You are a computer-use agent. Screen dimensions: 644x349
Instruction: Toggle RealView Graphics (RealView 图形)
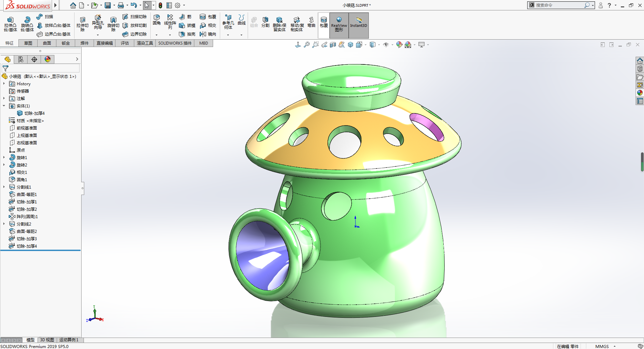click(x=339, y=25)
